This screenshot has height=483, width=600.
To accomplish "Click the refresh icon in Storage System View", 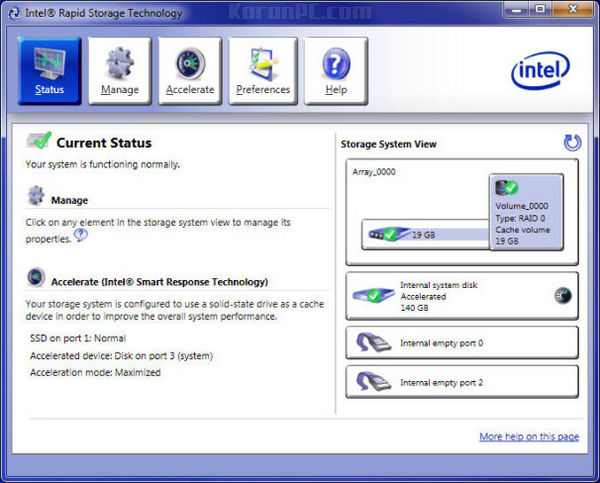I will tap(572, 143).
